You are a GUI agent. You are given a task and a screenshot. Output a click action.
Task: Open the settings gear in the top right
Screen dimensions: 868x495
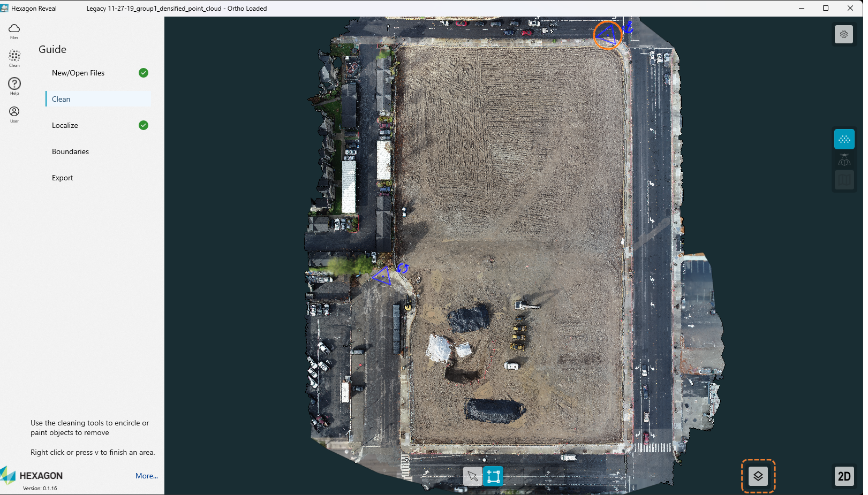tap(844, 34)
